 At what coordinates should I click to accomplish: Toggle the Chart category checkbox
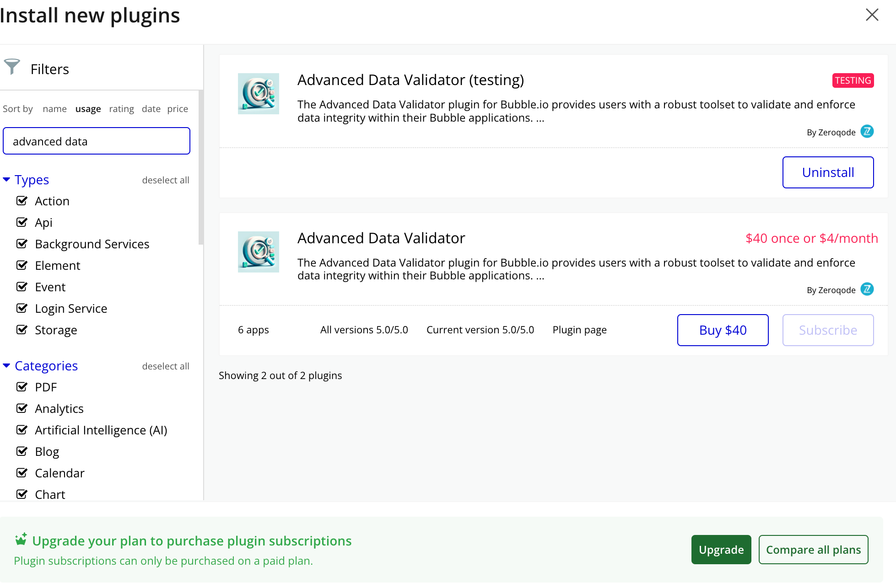(22, 494)
